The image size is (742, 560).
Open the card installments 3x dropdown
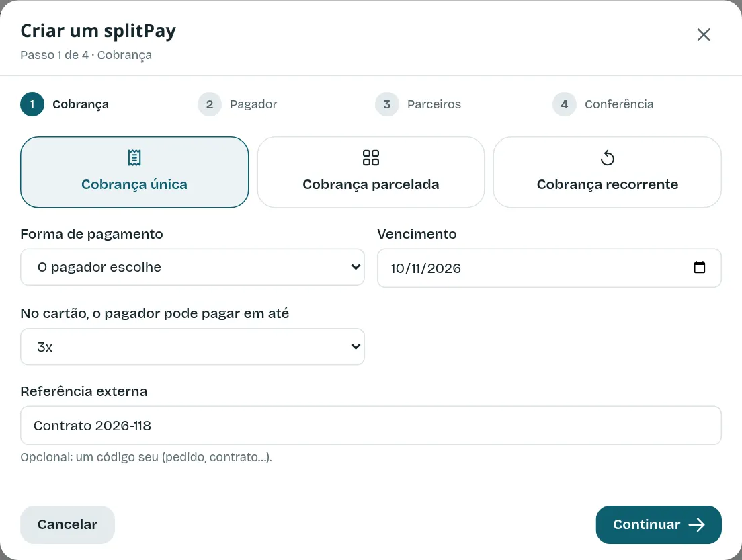tap(193, 346)
